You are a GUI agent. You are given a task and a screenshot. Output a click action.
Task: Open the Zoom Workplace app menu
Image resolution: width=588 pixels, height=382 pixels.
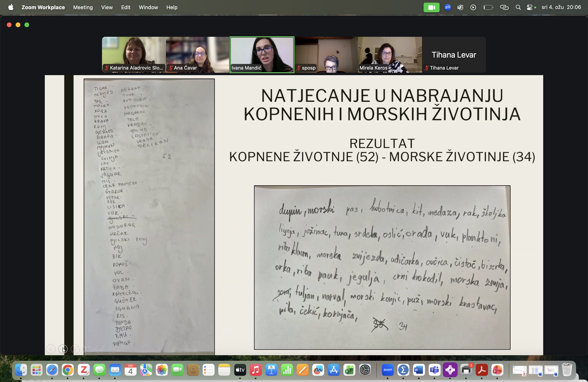point(43,8)
